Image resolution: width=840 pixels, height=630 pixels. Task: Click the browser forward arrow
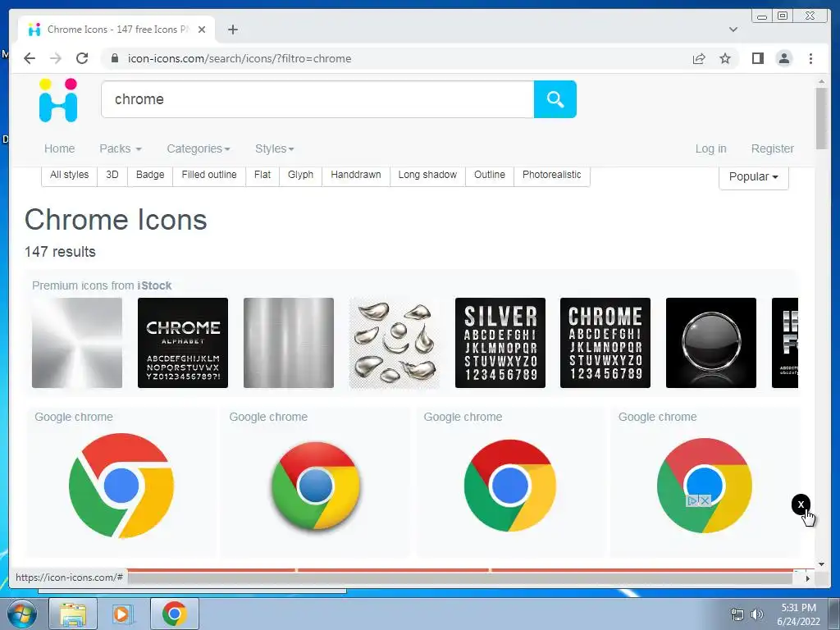point(56,58)
